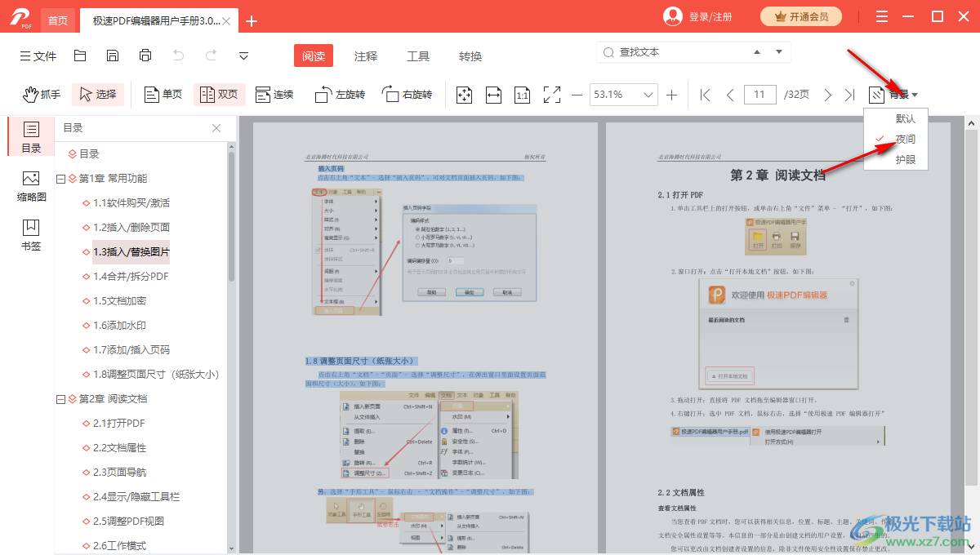Find the previous search match arrow
The image size is (980, 555).
757,52
